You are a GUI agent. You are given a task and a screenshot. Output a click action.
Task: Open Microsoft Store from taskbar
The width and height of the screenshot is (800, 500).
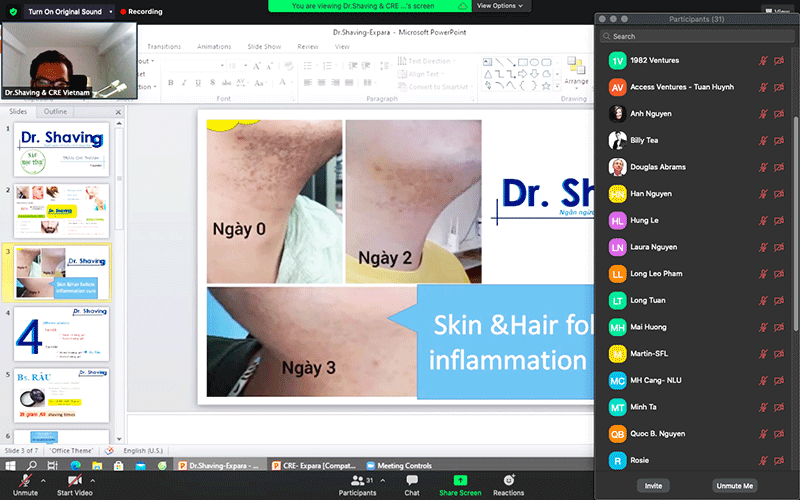(118, 465)
